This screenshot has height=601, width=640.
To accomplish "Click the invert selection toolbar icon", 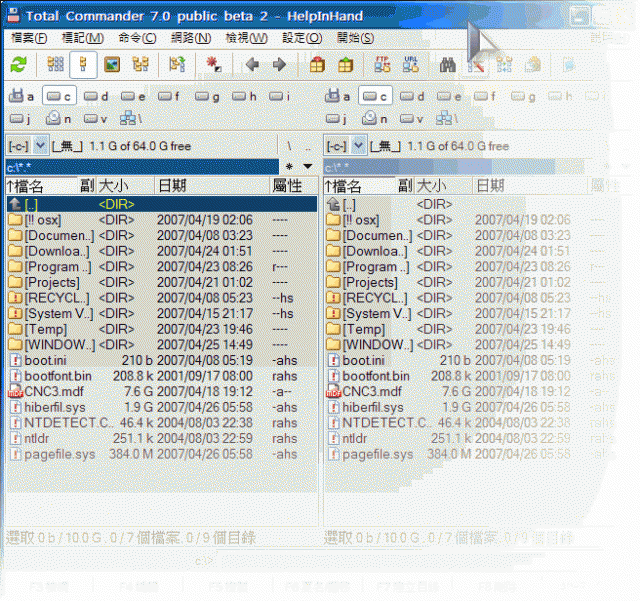I will click(x=177, y=65).
